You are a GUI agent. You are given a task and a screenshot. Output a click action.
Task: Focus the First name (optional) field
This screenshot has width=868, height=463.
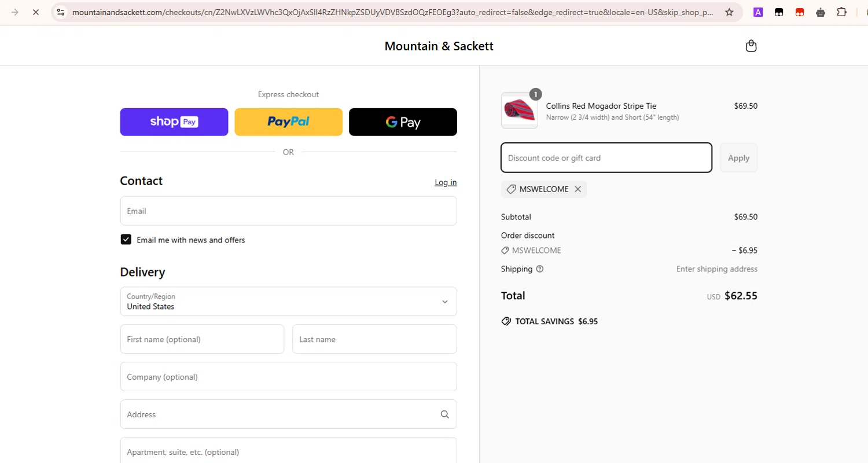[x=202, y=339]
